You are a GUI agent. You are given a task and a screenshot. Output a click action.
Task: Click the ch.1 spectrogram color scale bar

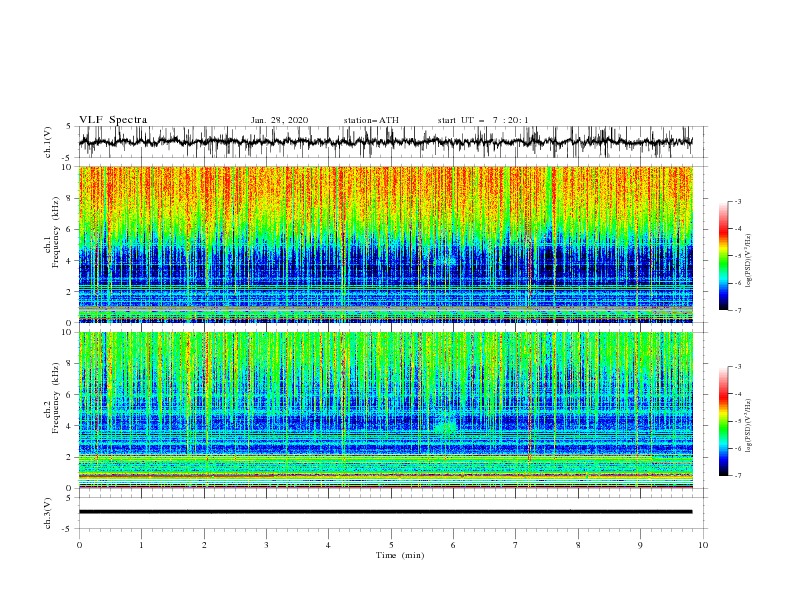click(x=723, y=256)
